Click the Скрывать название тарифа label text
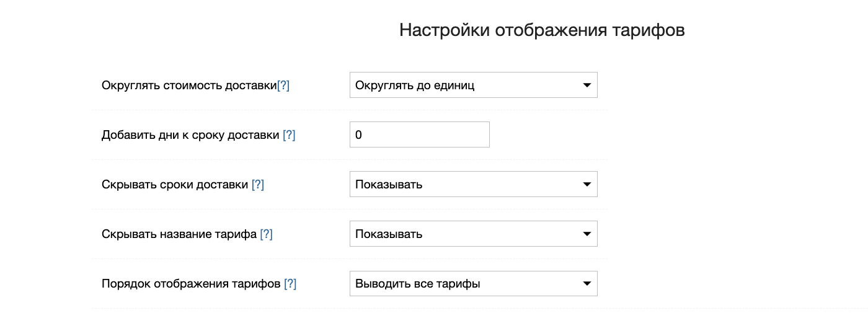868x326 pixels. [x=179, y=234]
